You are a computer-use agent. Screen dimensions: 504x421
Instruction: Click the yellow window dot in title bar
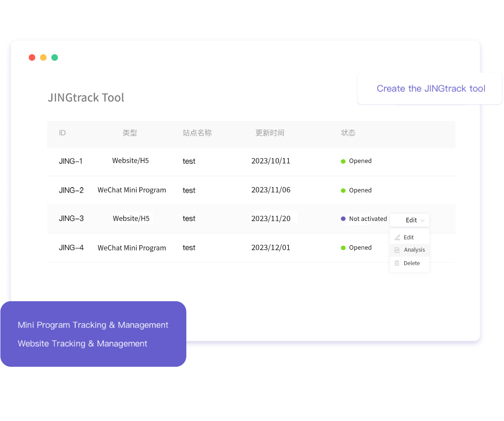43,57
